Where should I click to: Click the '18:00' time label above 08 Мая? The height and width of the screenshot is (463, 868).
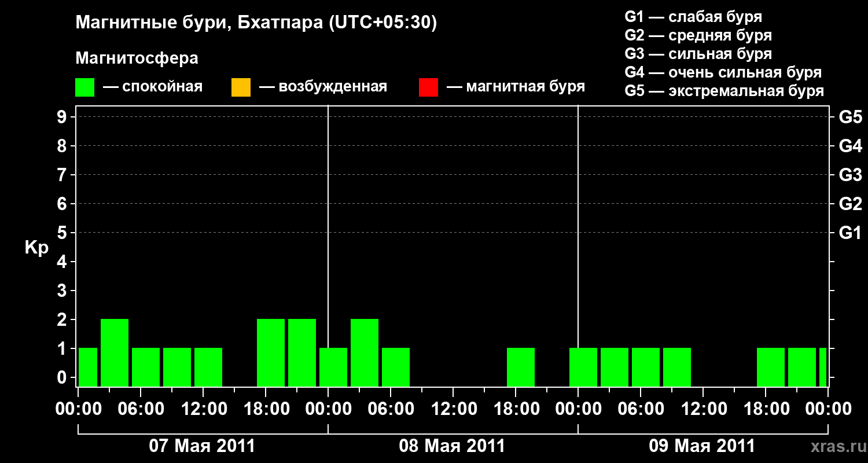point(516,409)
